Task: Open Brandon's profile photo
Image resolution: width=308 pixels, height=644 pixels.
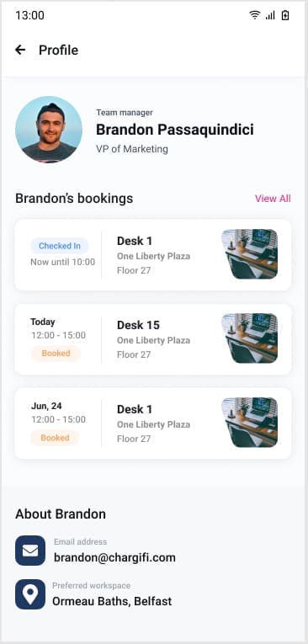Action: (49, 130)
